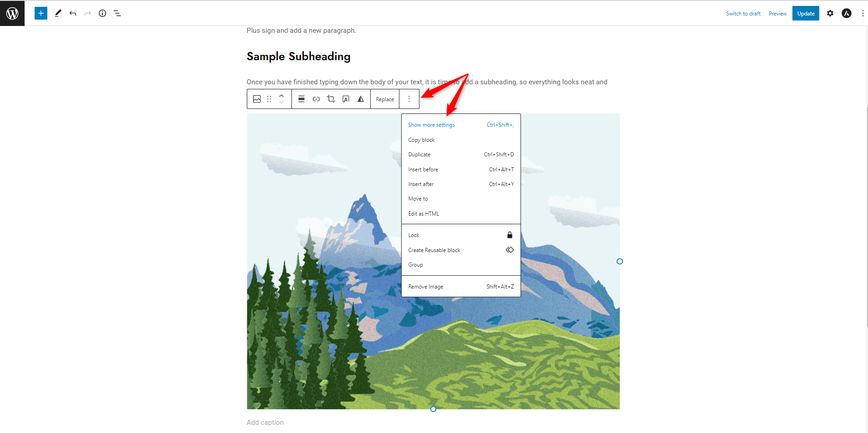Click the Replace image button
This screenshot has height=433, width=868.
tap(385, 99)
